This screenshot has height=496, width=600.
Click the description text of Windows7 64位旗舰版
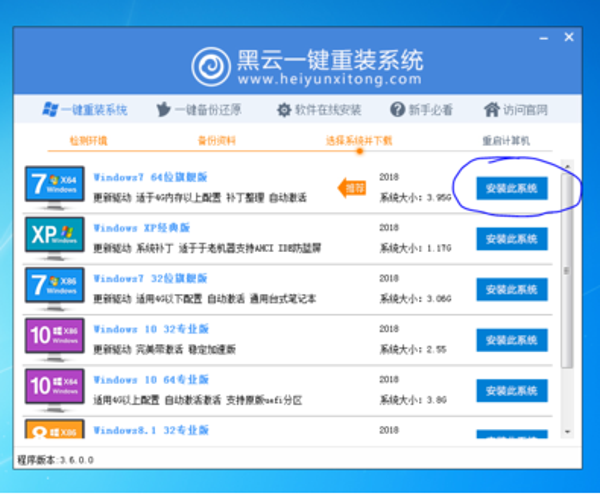200,198
